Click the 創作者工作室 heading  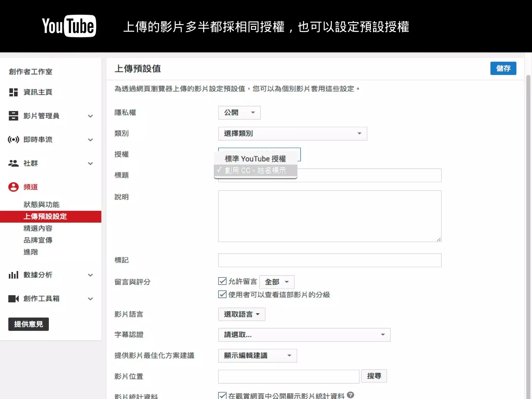coord(31,72)
